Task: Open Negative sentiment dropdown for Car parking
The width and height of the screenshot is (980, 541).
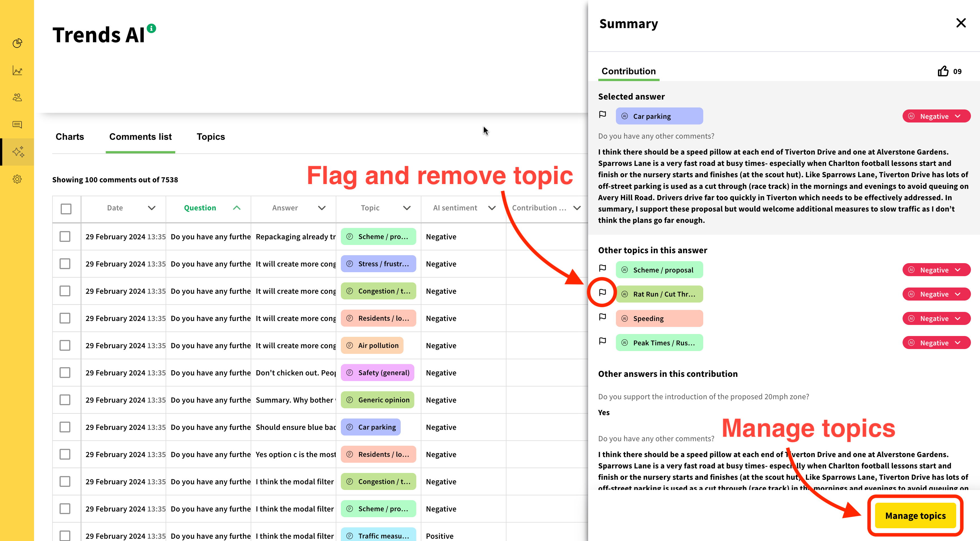Action: (936, 117)
